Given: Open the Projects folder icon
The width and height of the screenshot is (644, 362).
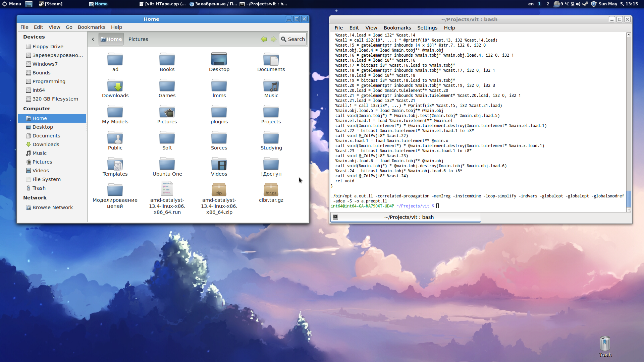Looking at the screenshot, I should click(271, 112).
